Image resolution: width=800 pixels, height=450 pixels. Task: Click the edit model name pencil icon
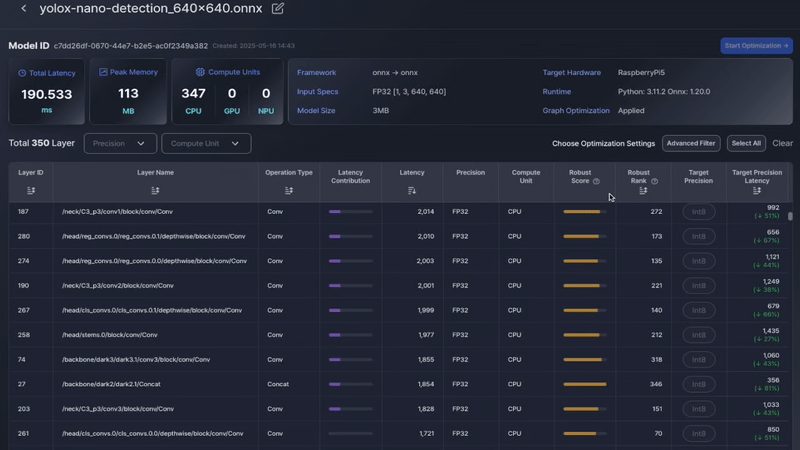278,9
